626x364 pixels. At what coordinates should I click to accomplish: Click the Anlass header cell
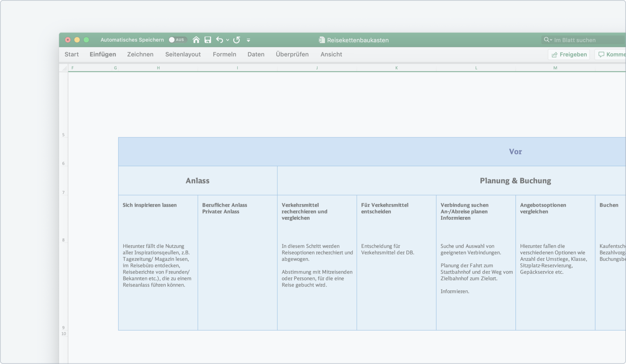point(197,181)
